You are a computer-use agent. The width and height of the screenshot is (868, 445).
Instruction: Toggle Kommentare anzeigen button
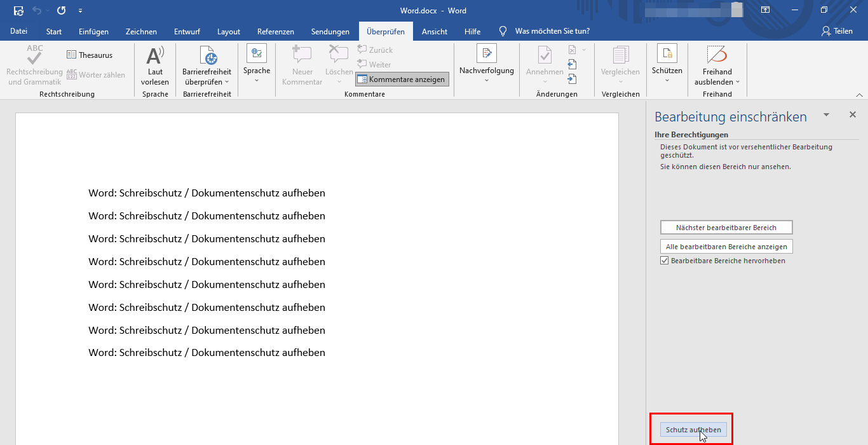tap(402, 79)
